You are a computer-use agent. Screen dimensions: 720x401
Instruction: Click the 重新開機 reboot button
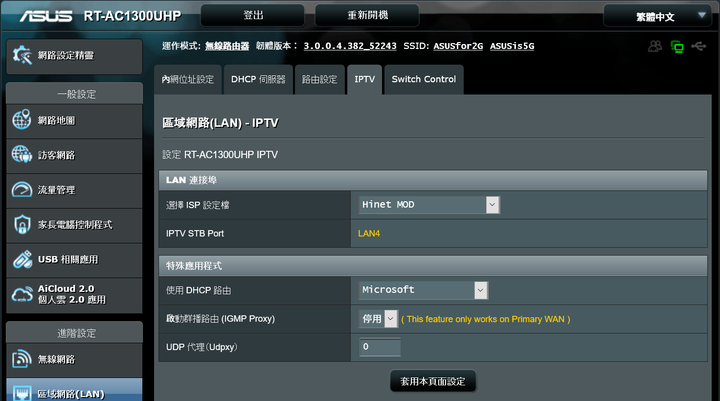pos(367,16)
